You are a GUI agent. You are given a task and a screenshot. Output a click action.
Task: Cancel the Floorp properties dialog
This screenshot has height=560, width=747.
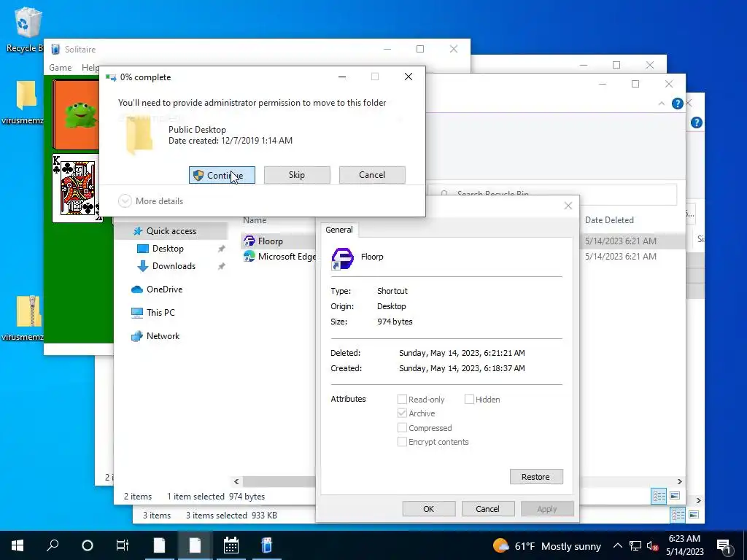pyautogui.click(x=488, y=508)
